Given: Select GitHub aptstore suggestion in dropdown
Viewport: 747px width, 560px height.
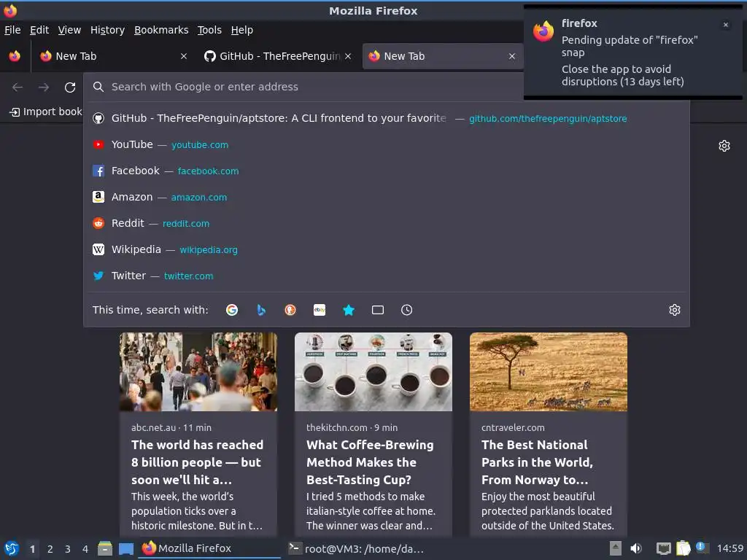Looking at the screenshot, I should 387,118.
